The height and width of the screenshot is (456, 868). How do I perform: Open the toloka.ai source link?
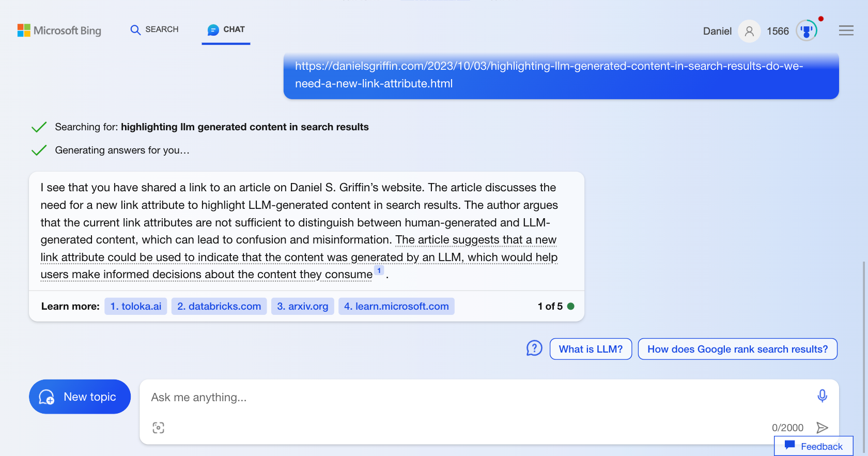[136, 306]
